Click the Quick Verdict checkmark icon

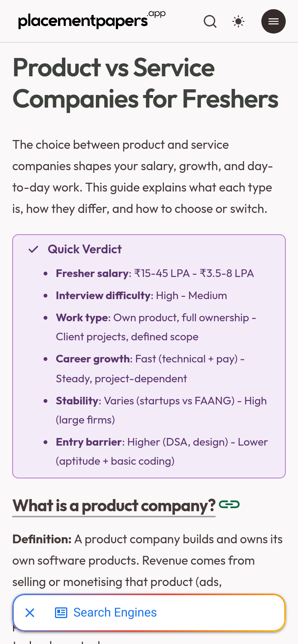tap(34, 250)
